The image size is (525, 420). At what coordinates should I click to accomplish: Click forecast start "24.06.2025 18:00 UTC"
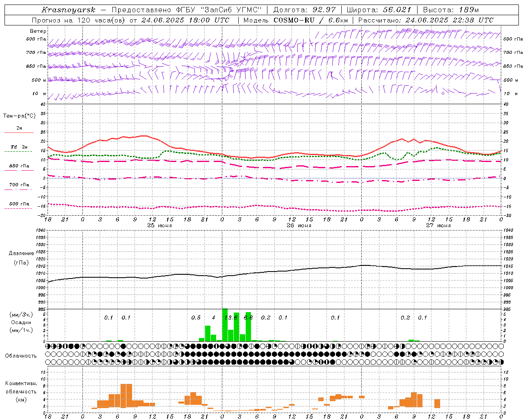[x=185, y=20]
